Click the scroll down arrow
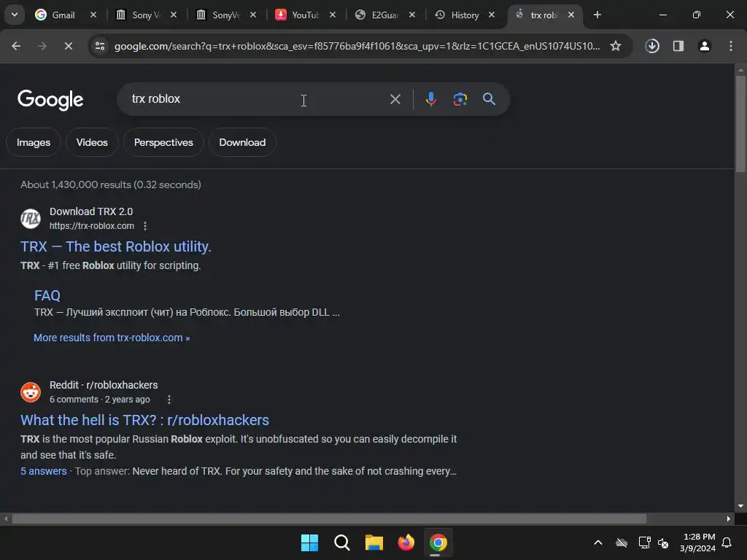The height and width of the screenshot is (560, 747). point(740,506)
